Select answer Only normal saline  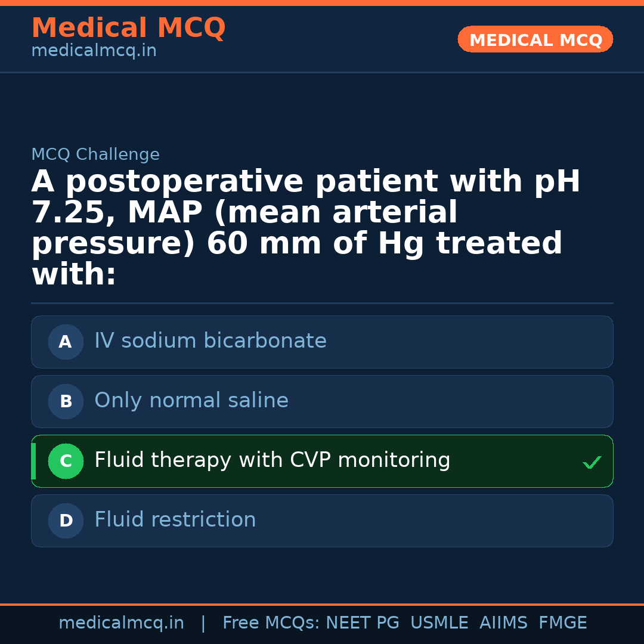pos(191,401)
